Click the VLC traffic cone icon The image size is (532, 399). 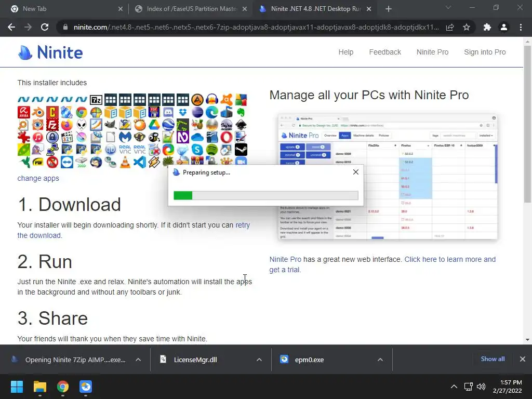[x=125, y=162]
